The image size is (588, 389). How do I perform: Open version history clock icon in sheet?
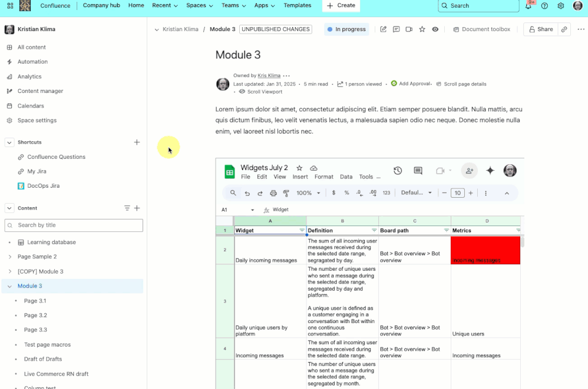(x=398, y=171)
